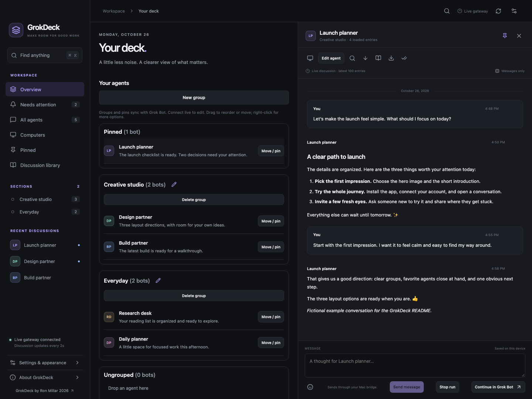Open Design partner recent discussion
This screenshot has height=399, width=532.
click(45, 261)
